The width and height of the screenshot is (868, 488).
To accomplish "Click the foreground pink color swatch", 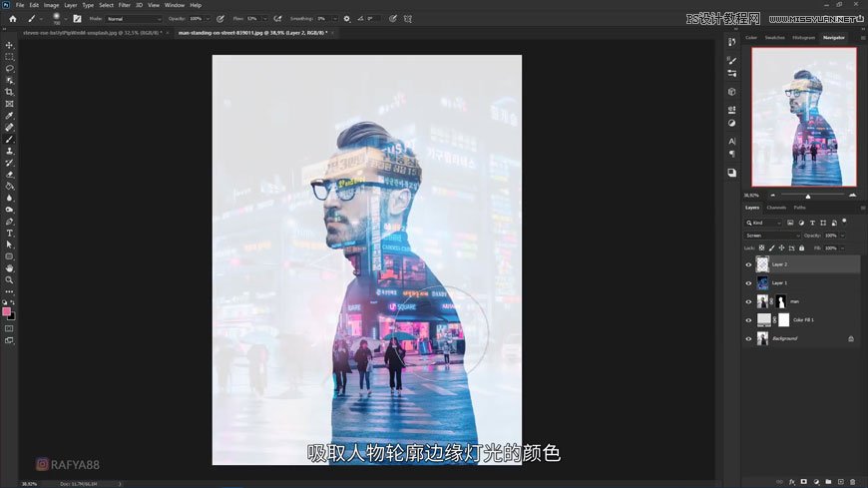I will [x=6, y=311].
